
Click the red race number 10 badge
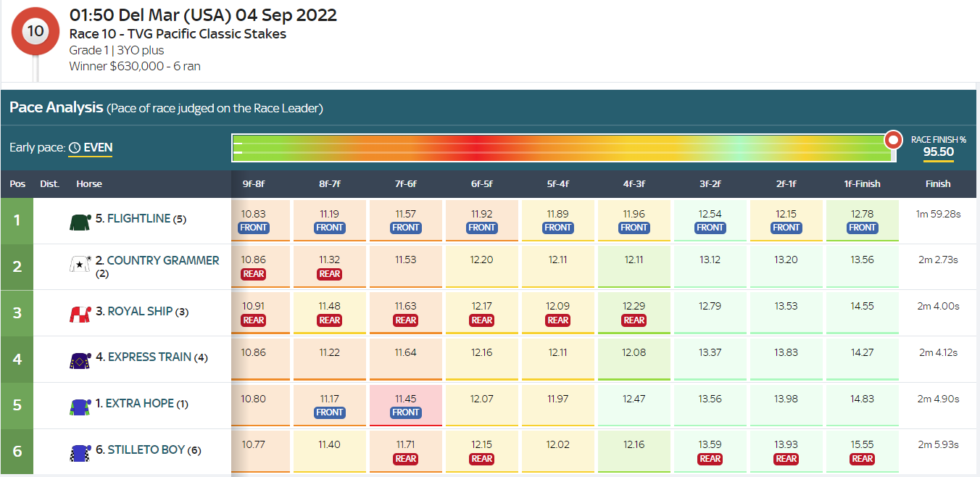[x=36, y=31]
